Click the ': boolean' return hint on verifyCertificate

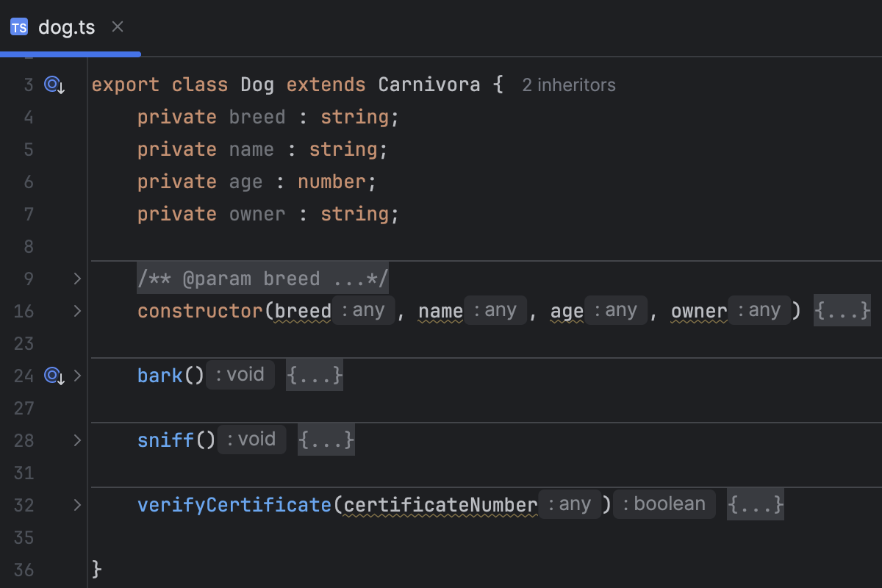point(664,503)
